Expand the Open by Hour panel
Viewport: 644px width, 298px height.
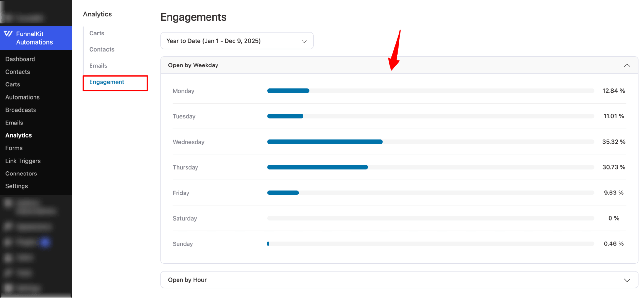(x=627, y=280)
